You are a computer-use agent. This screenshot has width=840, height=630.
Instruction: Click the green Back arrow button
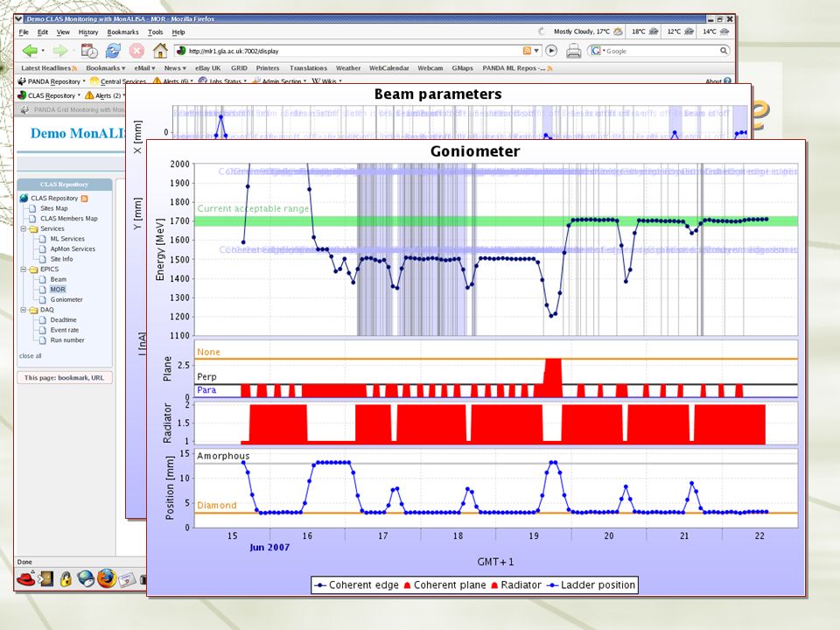pos(30,51)
